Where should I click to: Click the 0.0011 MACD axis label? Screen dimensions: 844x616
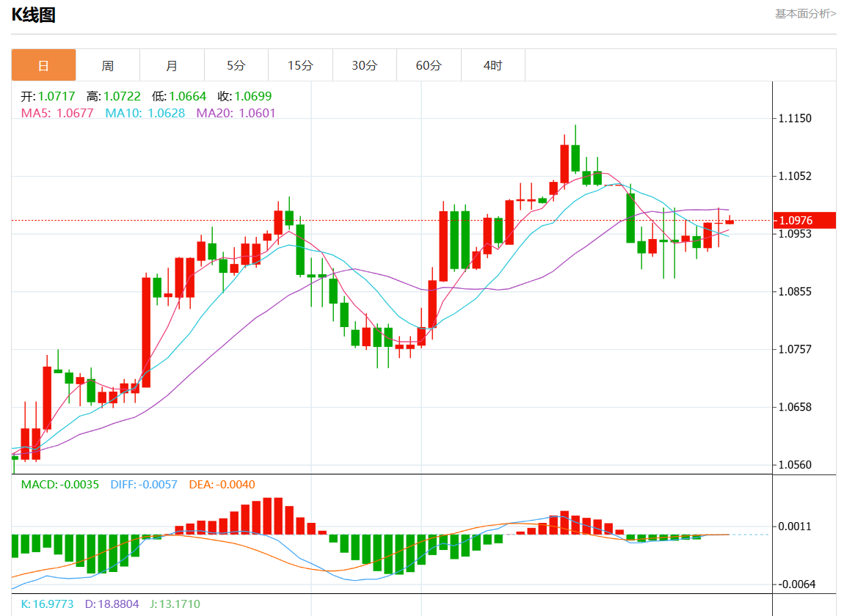click(796, 526)
